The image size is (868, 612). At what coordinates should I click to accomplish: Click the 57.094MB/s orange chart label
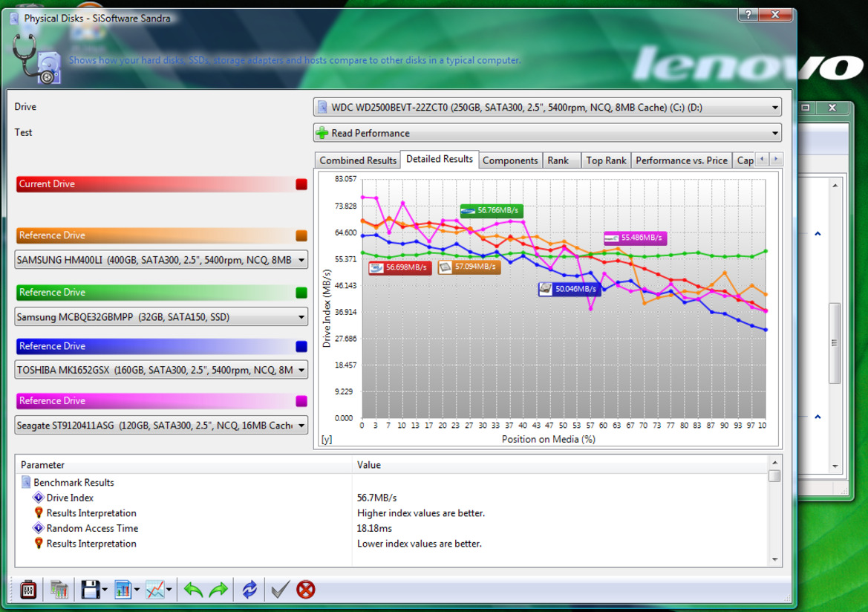pyautogui.click(x=469, y=267)
